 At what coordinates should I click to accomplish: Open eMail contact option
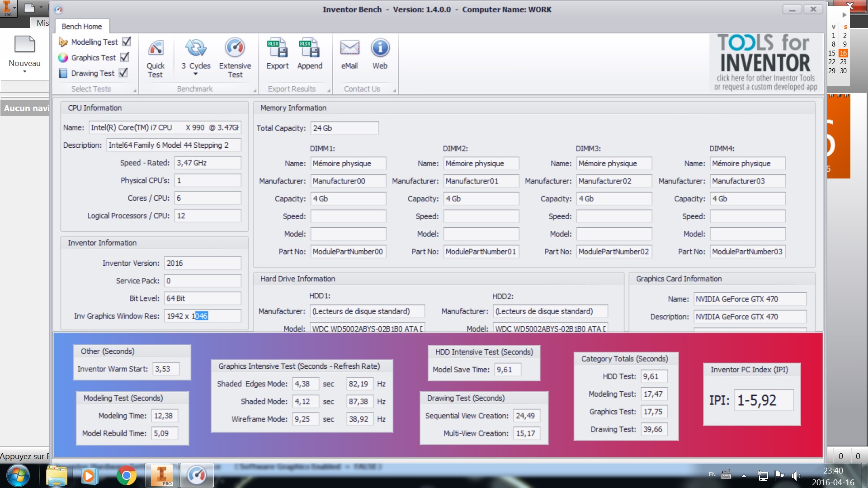(349, 54)
